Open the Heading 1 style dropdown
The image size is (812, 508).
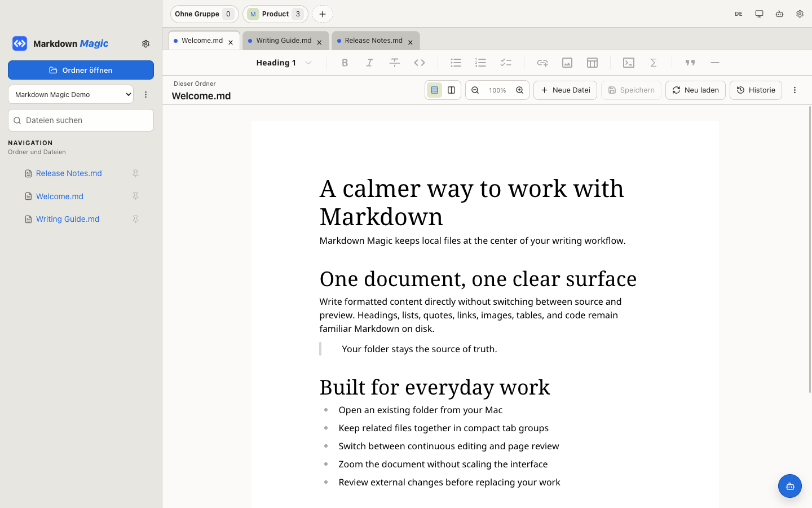[284, 63]
